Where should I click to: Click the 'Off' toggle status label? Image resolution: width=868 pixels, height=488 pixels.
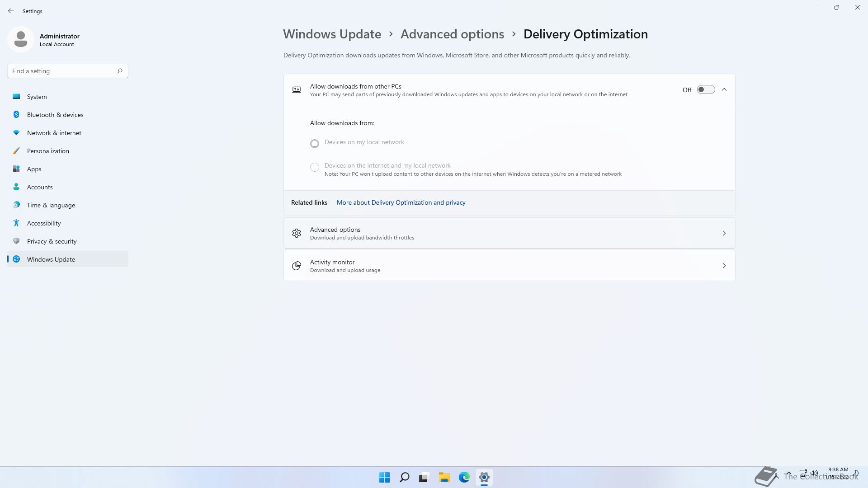pos(687,90)
